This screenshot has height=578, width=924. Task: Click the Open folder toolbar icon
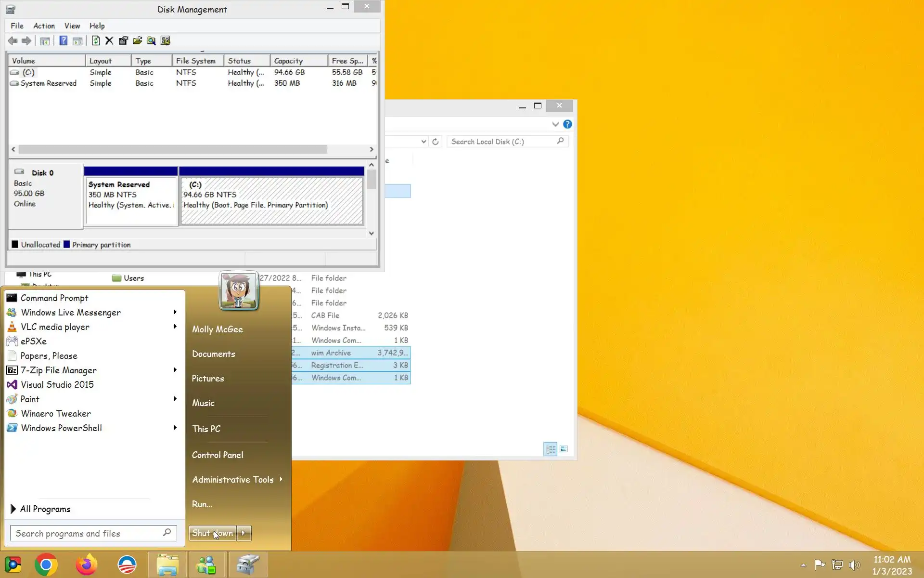point(137,41)
